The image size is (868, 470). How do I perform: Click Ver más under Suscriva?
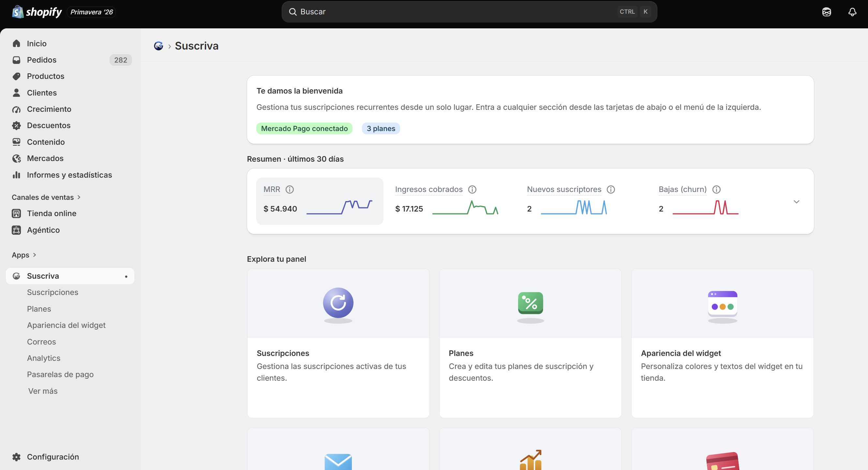point(43,391)
